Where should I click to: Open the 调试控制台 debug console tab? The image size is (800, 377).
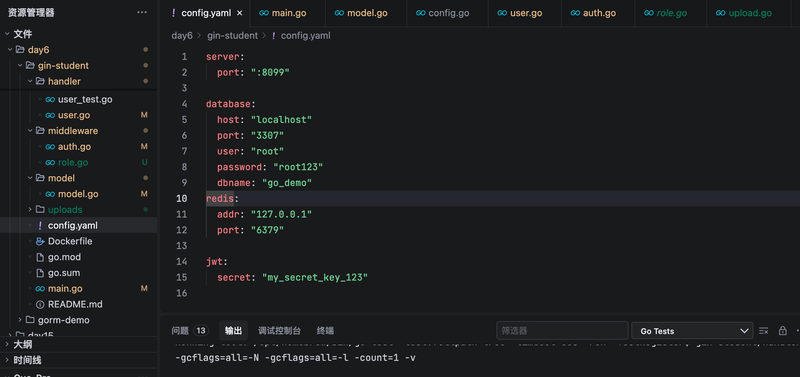(279, 331)
